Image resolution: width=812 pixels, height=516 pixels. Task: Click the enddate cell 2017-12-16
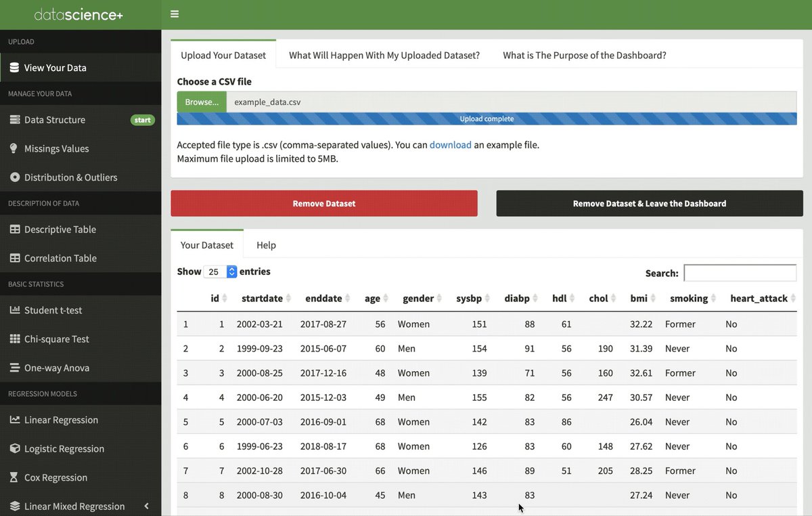coord(323,373)
